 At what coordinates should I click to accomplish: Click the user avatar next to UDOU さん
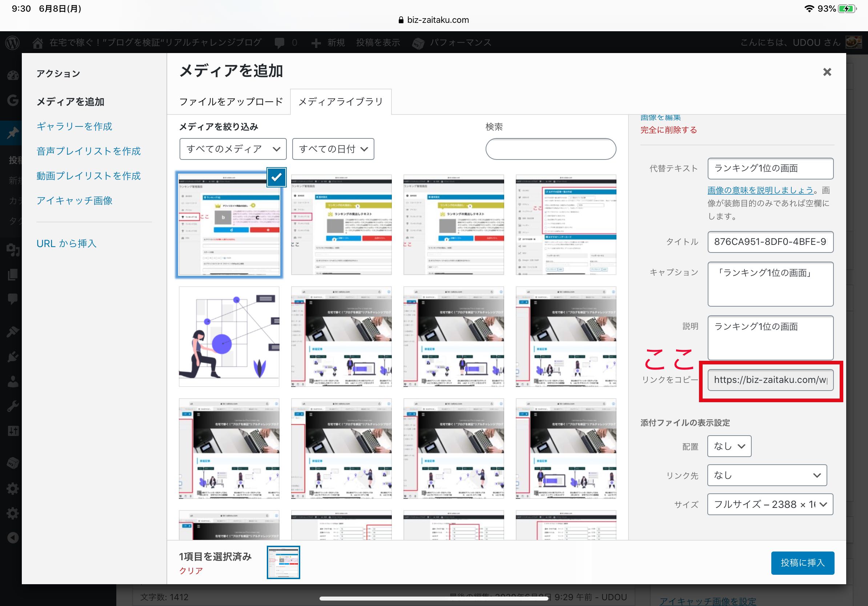tap(853, 42)
